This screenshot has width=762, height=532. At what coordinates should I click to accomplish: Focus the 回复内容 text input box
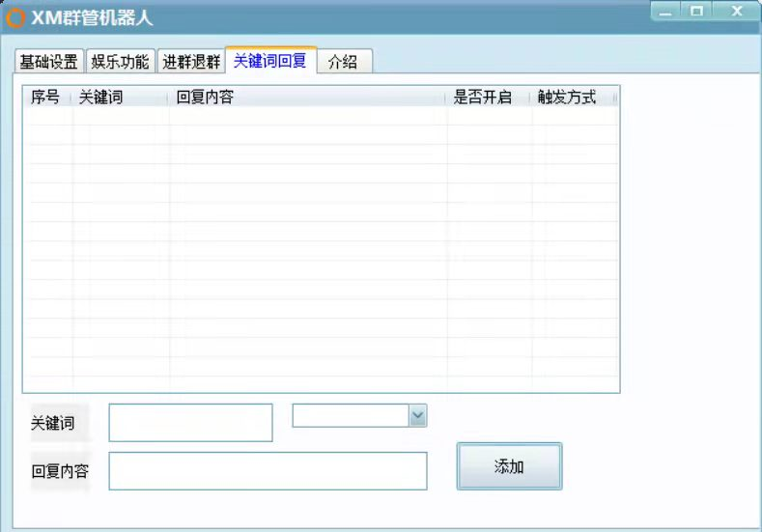click(x=268, y=471)
